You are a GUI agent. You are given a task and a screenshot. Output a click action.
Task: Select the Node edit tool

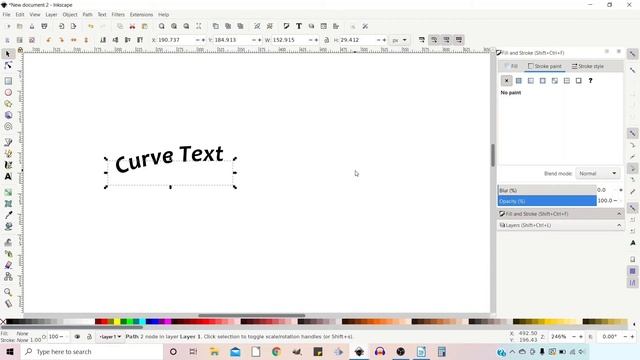click(8, 65)
